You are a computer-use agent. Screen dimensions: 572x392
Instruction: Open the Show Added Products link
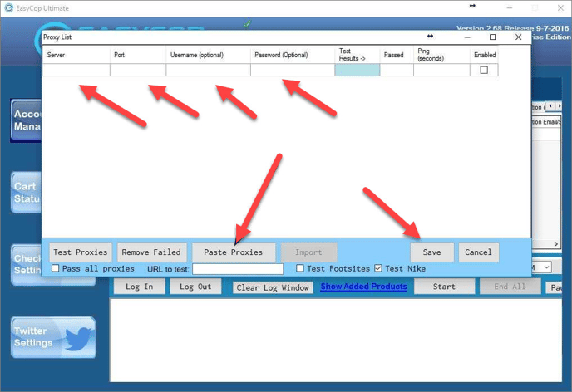[x=363, y=287]
